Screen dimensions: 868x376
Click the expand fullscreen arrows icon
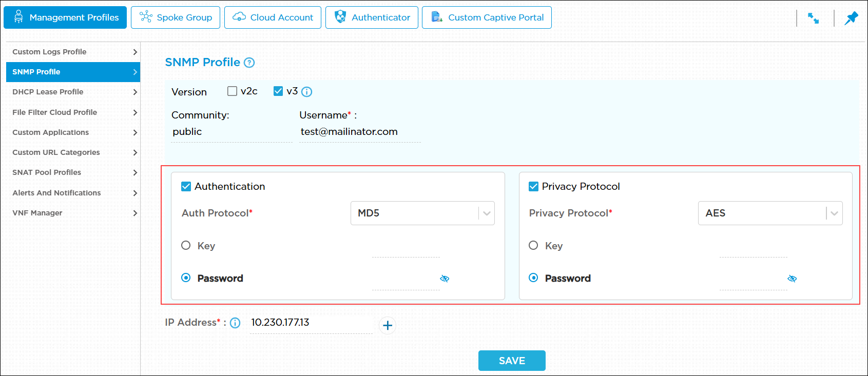[x=813, y=18]
